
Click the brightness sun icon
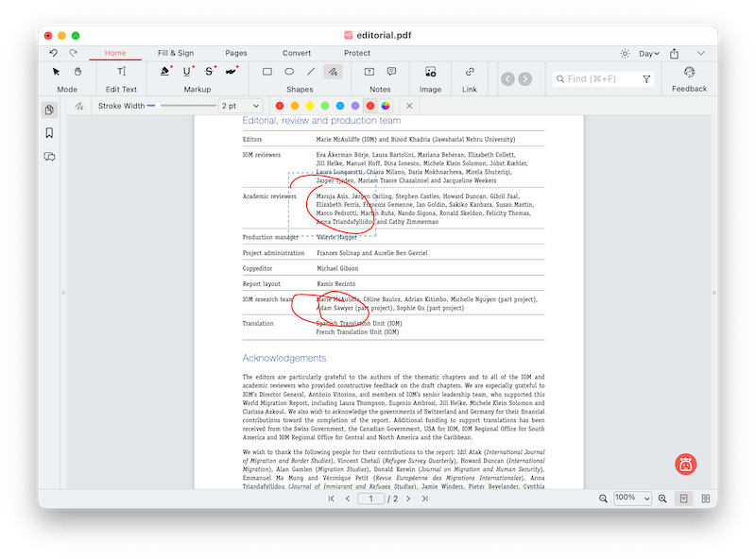tap(625, 54)
